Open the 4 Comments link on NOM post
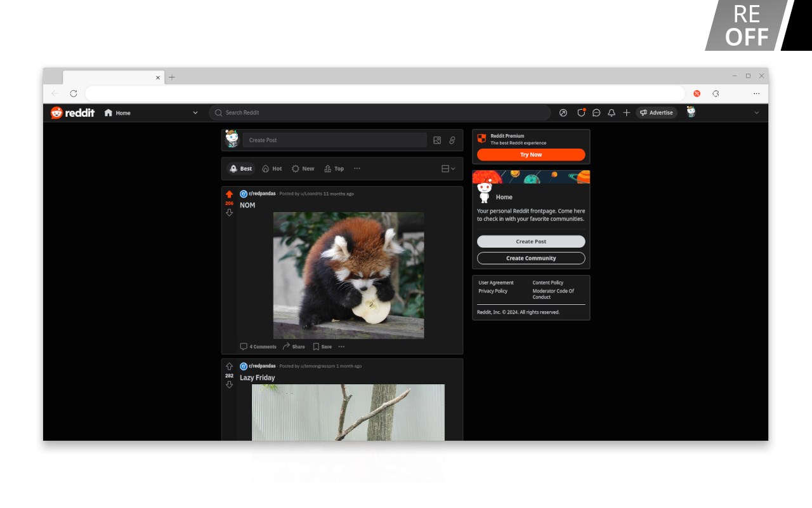812x508 pixels. tap(258, 347)
